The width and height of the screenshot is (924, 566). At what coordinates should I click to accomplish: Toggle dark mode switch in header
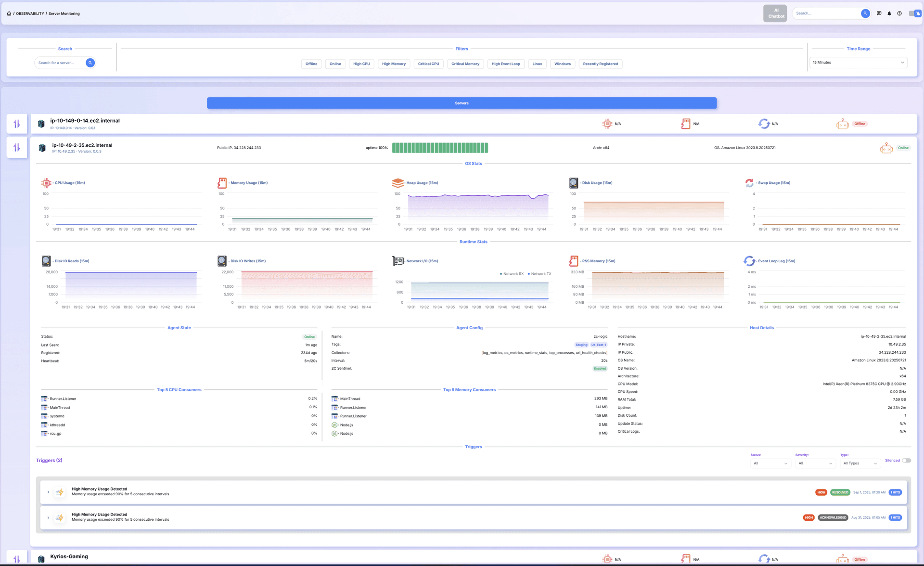[x=914, y=13]
